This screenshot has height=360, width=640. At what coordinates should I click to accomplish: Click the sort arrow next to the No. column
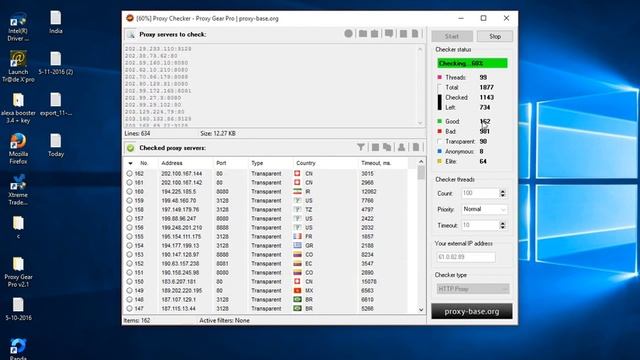(x=130, y=163)
